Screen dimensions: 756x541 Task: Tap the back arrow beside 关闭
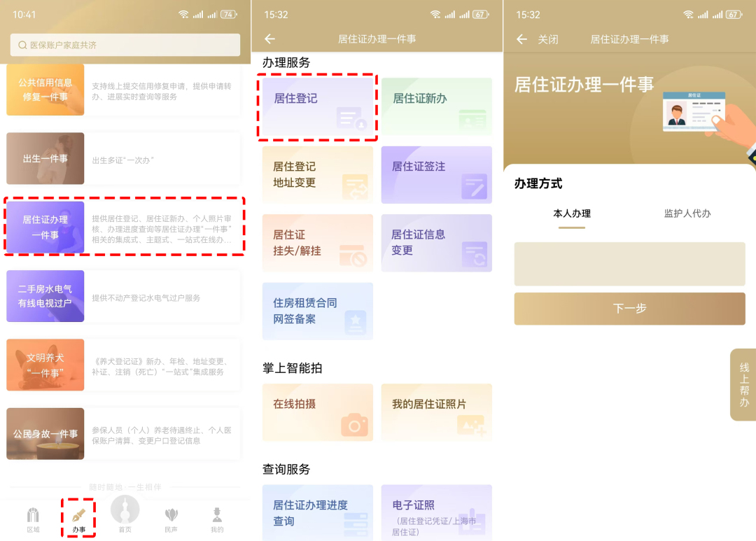tap(521, 39)
